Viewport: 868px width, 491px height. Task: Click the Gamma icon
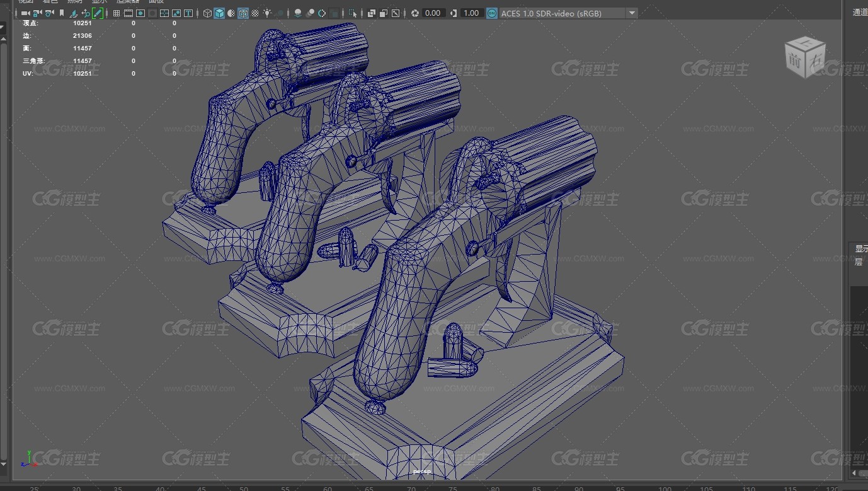(x=454, y=13)
